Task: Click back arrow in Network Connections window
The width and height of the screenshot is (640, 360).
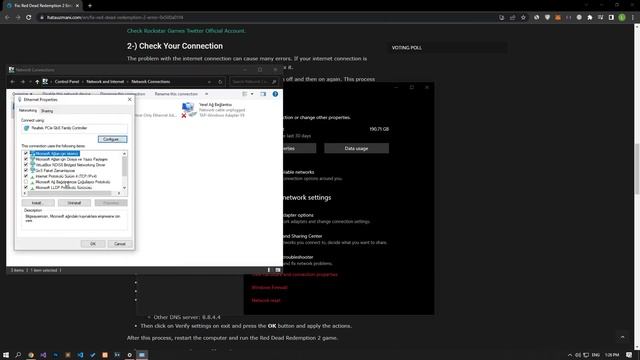Action: coord(13,82)
